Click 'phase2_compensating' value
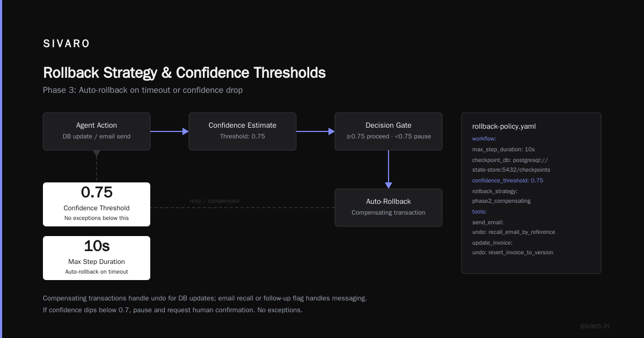The image size is (644, 338). click(x=501, y=201)
